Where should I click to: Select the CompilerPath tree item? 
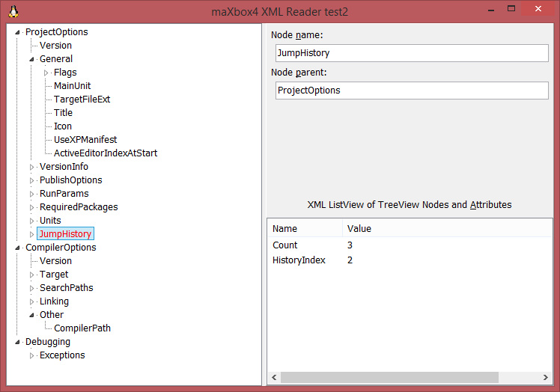[x=82, y=328]
